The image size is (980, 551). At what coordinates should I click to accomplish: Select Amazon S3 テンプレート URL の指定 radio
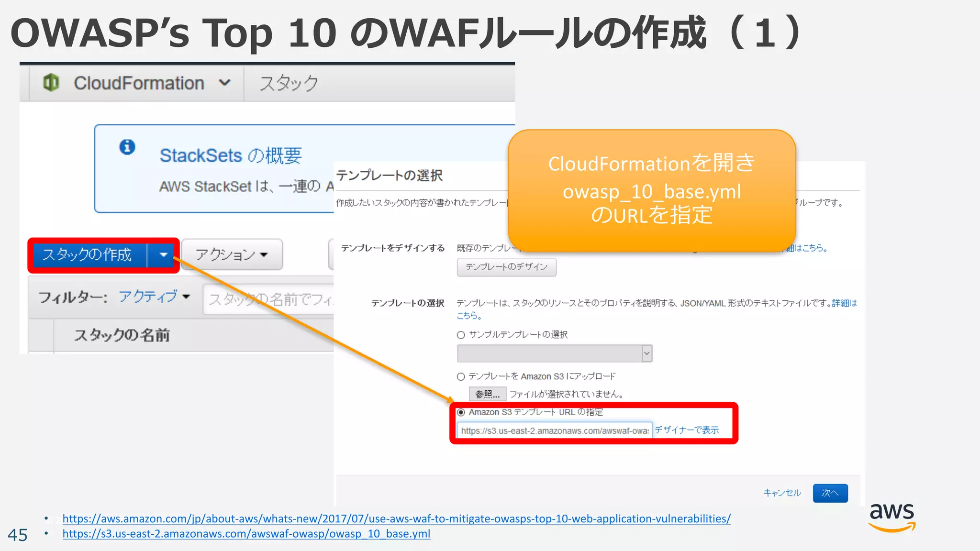tap(461, 412)
